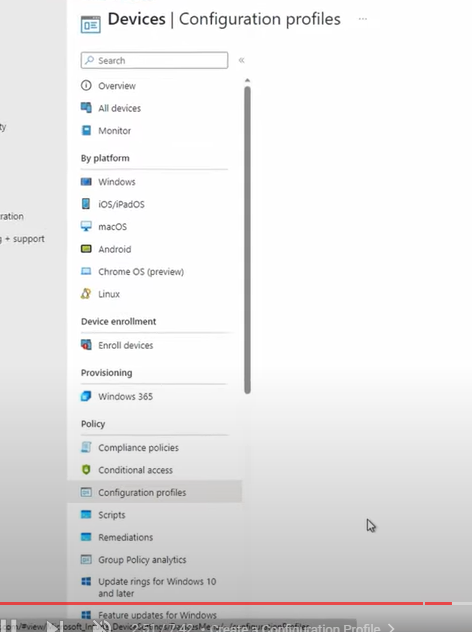Viewport: 472px width, 632px height.
Task: Open the Scripts icon
Action: click(x=86, y=514)
